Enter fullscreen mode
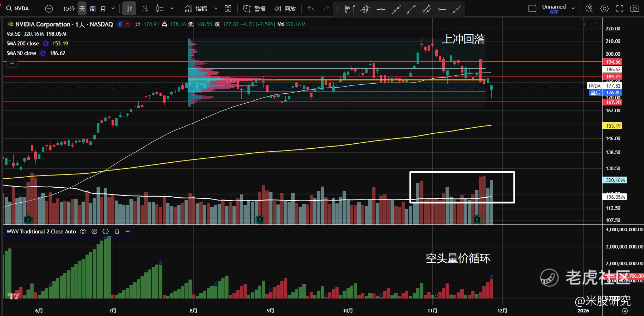This screenshot has width=644, height=316. point(620,9)
